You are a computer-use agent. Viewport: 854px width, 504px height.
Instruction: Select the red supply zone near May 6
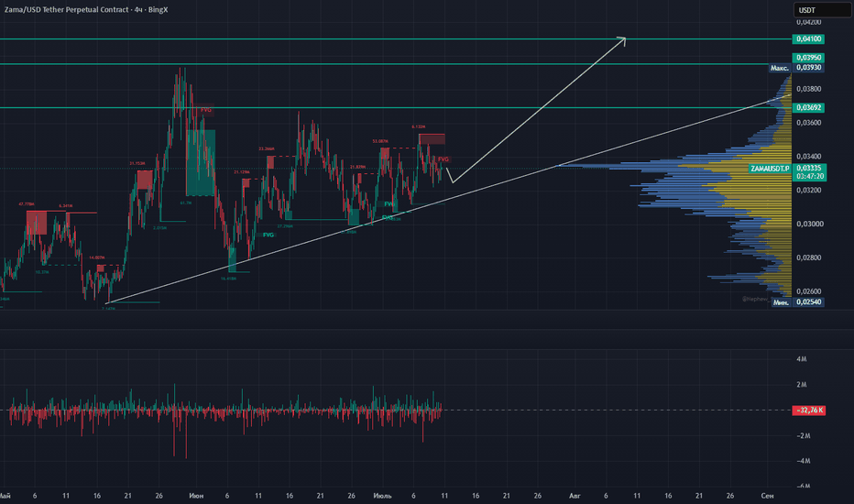coord(37,223)
